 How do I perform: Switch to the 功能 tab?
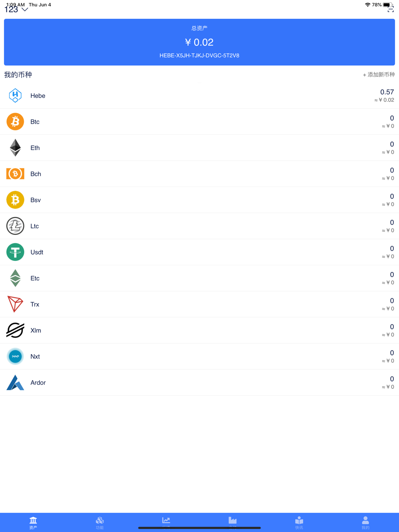[100, 522]
